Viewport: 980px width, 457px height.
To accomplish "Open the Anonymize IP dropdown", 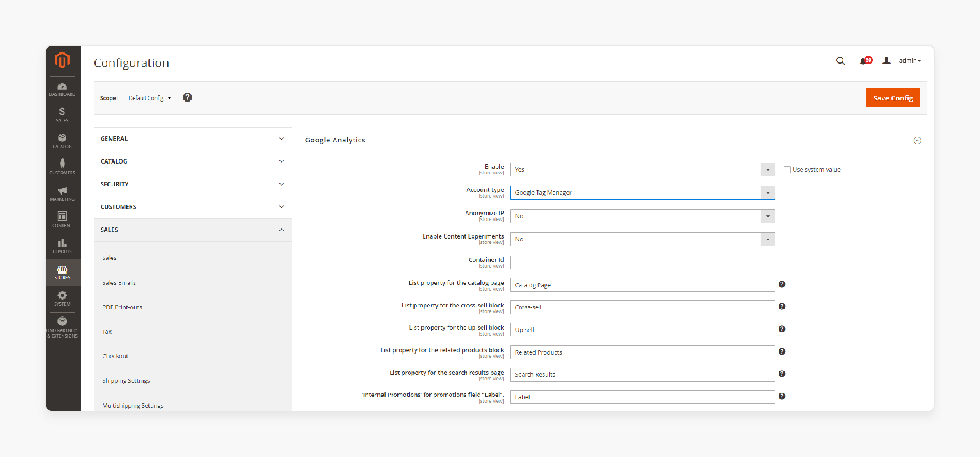I will tap(642, 216).
